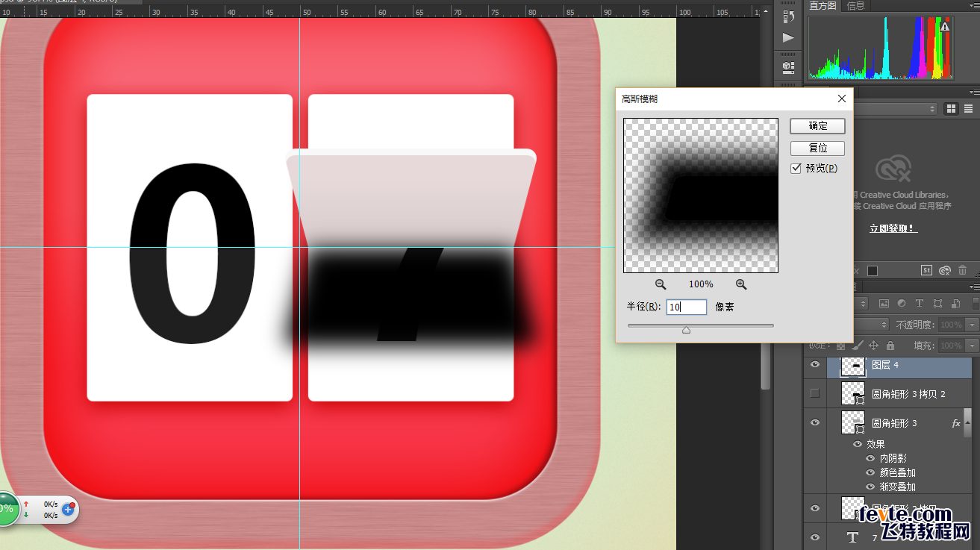Hide the 内阴影 effect
This screenshot has width=980, height=550.
(870, 458)
